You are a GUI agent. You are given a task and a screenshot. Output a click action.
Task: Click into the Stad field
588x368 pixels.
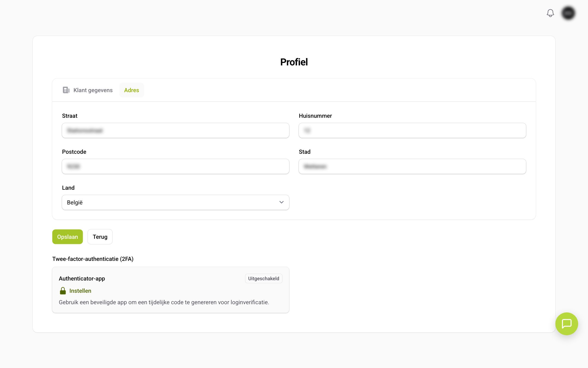[x=412, y=166]
